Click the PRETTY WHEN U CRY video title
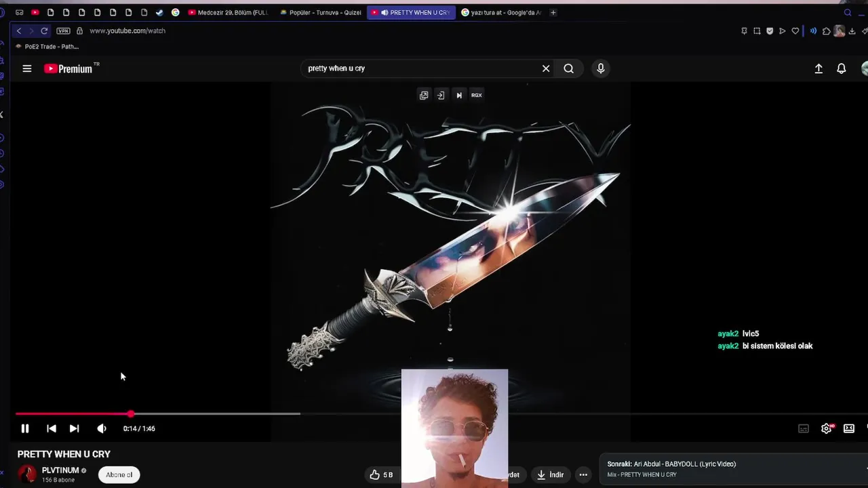868x488 pixels. 64,454
